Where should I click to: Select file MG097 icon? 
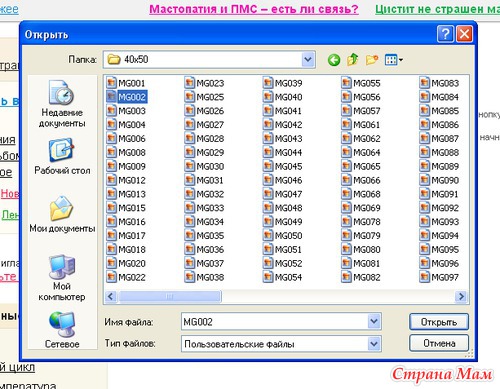point(425,277)
